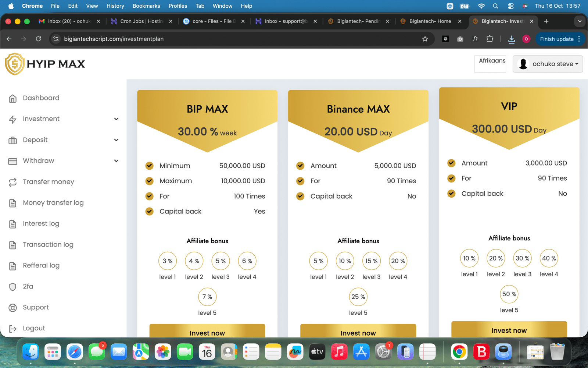Expand the Investment sidebar menu
588x368 pixels.
(116, 119)
